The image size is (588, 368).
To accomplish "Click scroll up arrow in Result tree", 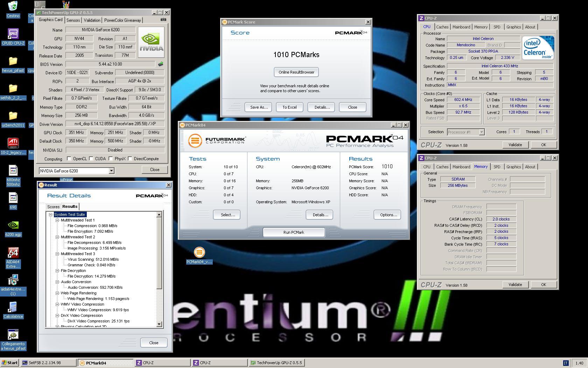I will [x=159, y=214].
